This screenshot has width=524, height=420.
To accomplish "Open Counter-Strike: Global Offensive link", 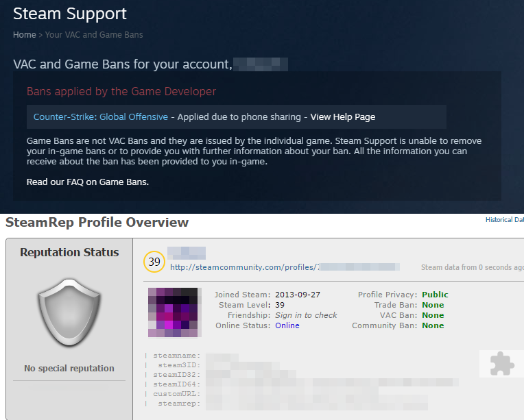I will [101, 117].
